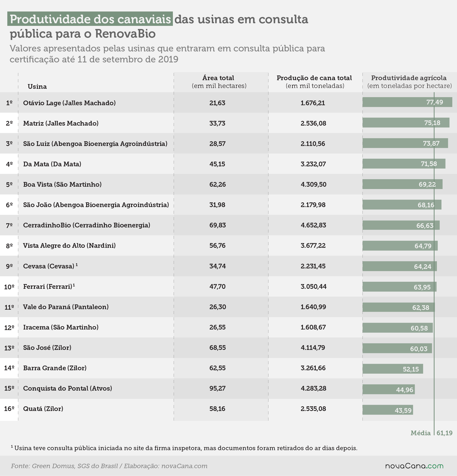The width and height of the screenshot is (457, 476).
Task: Click the 'Área total' column header
Action: pyautogui.click(x=219, y=82)
